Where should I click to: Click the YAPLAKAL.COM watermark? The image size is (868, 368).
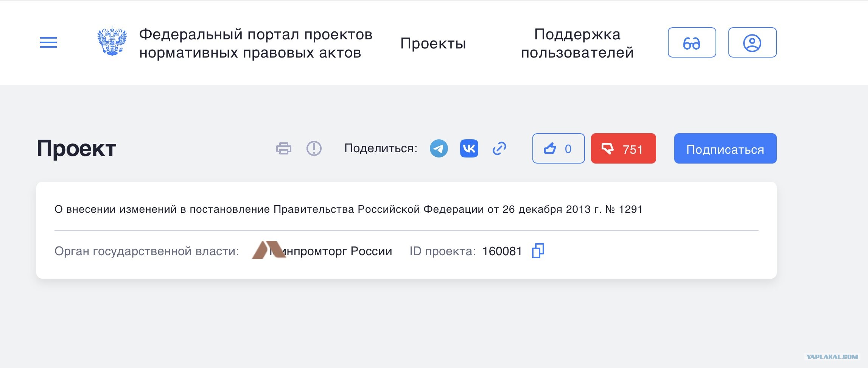(832, 357)
